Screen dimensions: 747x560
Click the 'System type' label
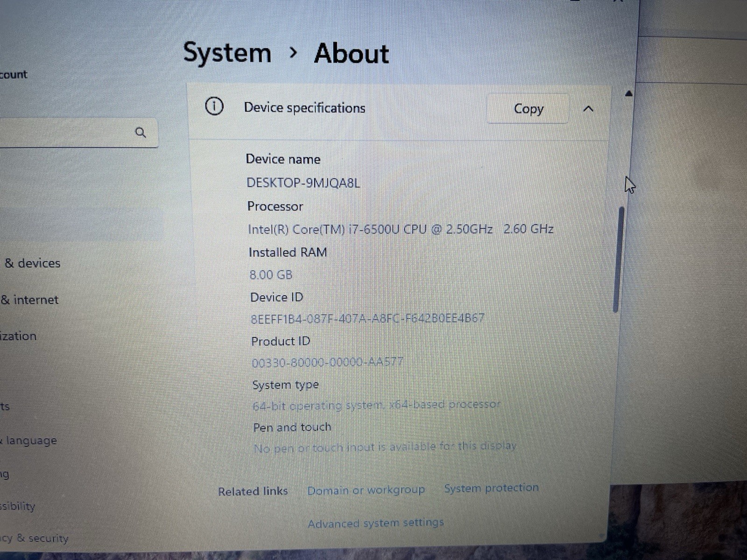[285, 385]
